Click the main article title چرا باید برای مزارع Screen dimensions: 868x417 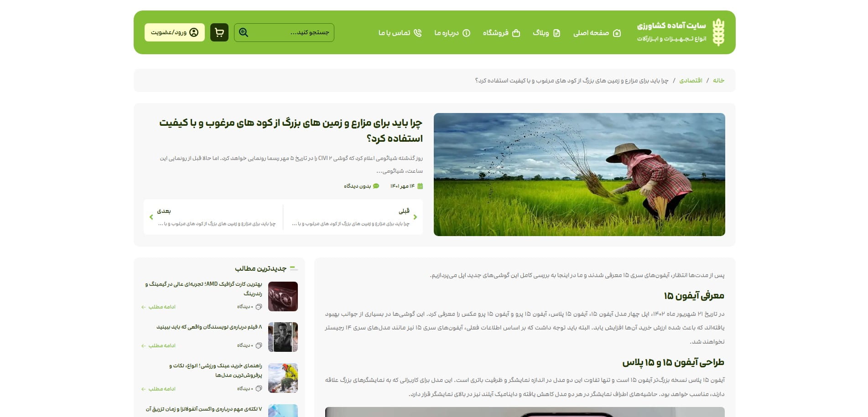coord(291,130)
